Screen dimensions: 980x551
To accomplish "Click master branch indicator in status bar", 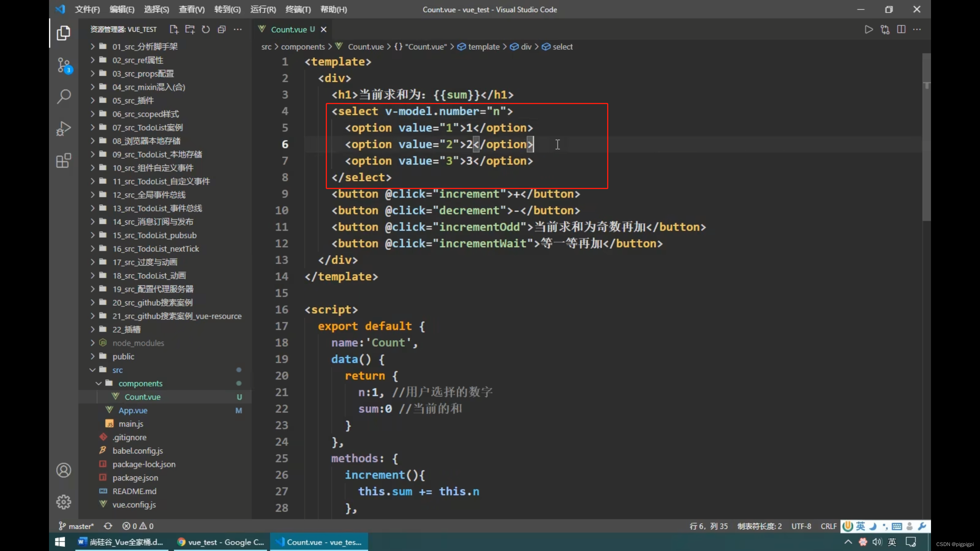I will 76,526.
